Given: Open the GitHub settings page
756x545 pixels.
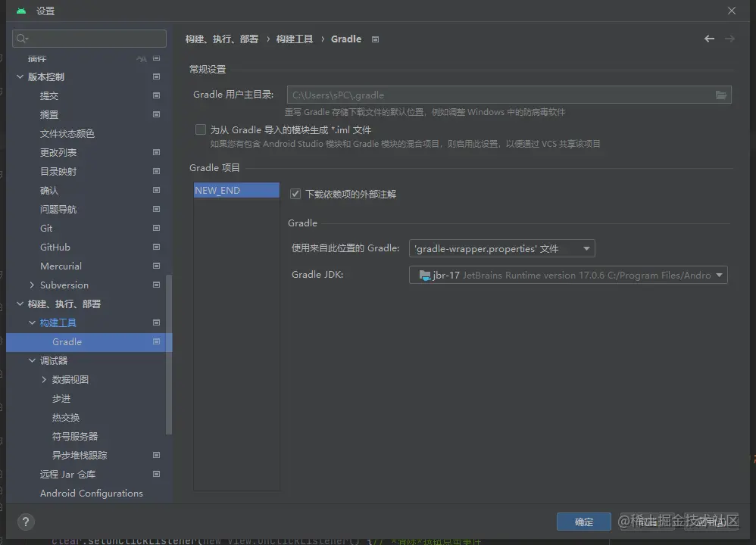Looking at the screenshot, I should click(x=55, y=247).
